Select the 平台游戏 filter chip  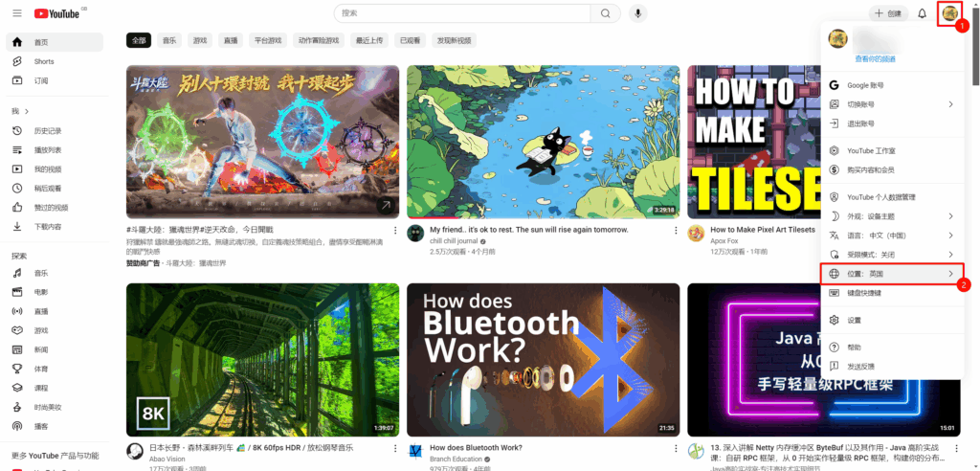268,40
